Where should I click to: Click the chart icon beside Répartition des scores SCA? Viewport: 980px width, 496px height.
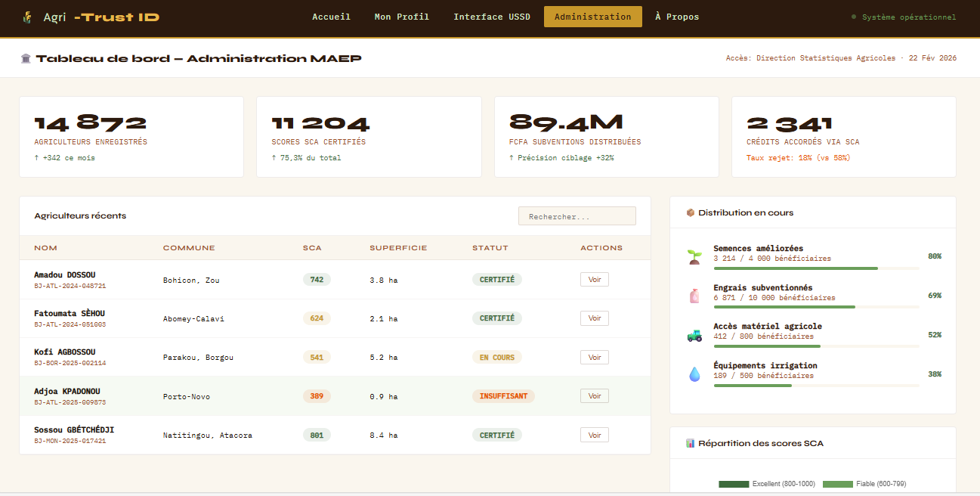[x=690, y=443]
